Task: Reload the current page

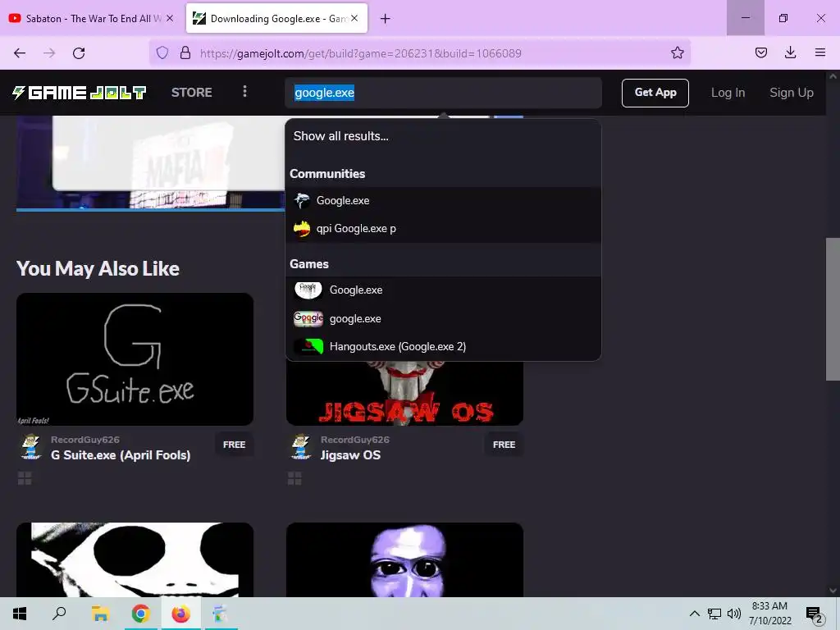Action: point(79,53)
